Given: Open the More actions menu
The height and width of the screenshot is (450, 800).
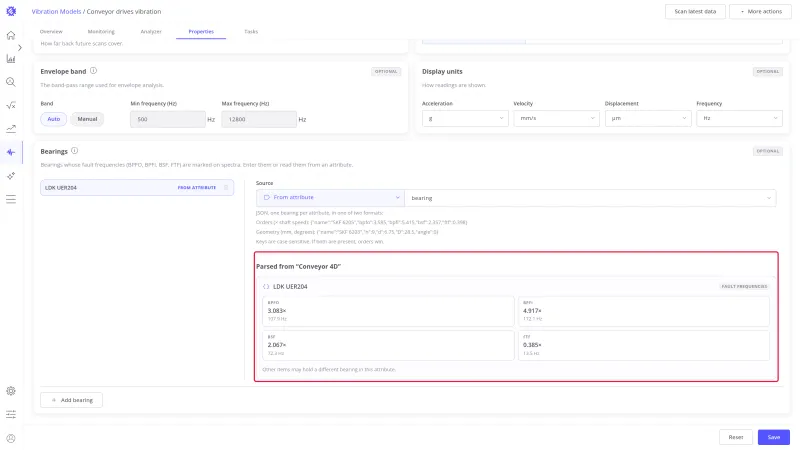Looking at the screenshot, I should click(760, 11).
